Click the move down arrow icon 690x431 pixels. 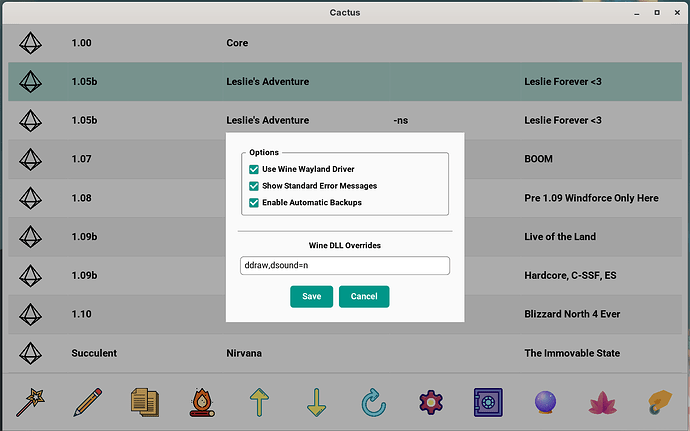(316, 402)
